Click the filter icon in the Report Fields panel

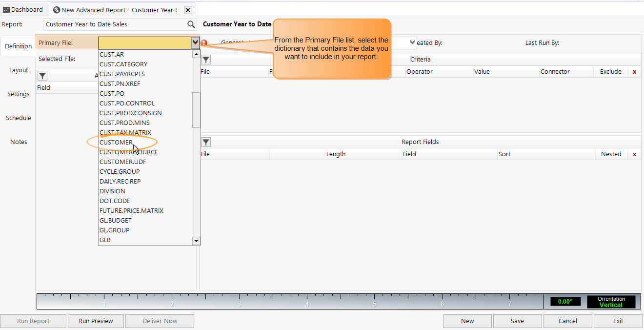click(x=205, y=142)
